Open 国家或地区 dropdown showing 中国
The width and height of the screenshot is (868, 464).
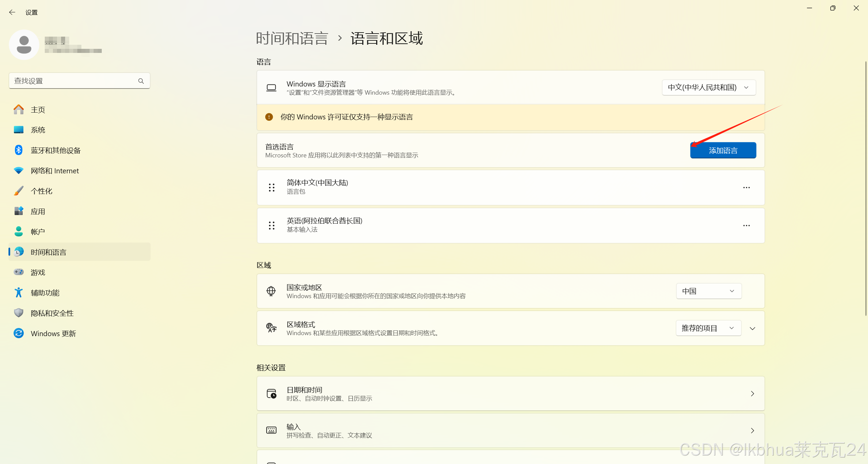709,291
